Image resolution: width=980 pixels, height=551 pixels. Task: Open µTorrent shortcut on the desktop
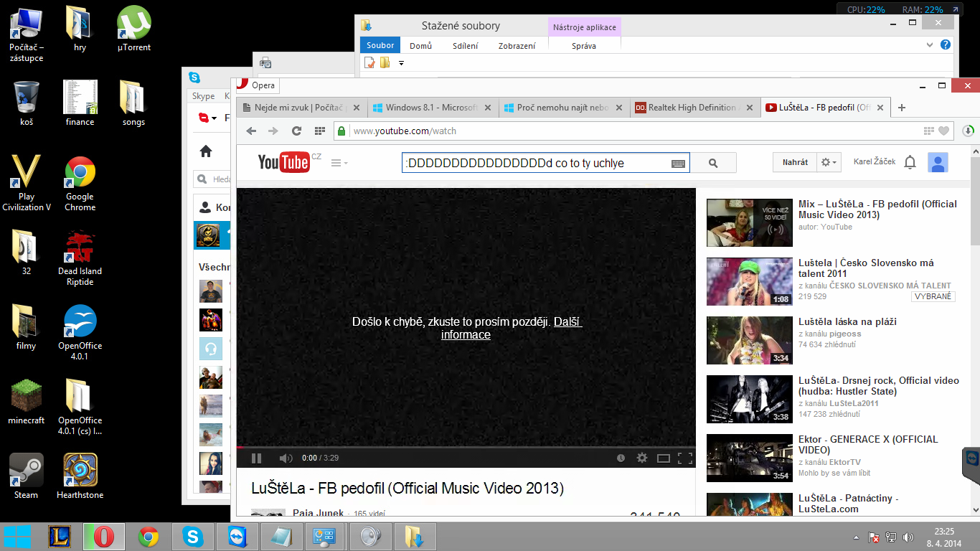(134, 29)
